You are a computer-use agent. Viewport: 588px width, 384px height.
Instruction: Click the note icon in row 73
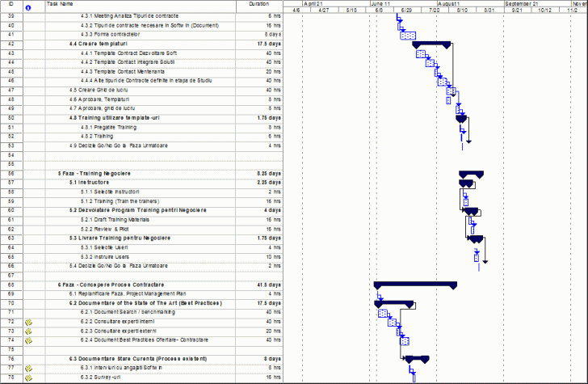click(29, 331)
